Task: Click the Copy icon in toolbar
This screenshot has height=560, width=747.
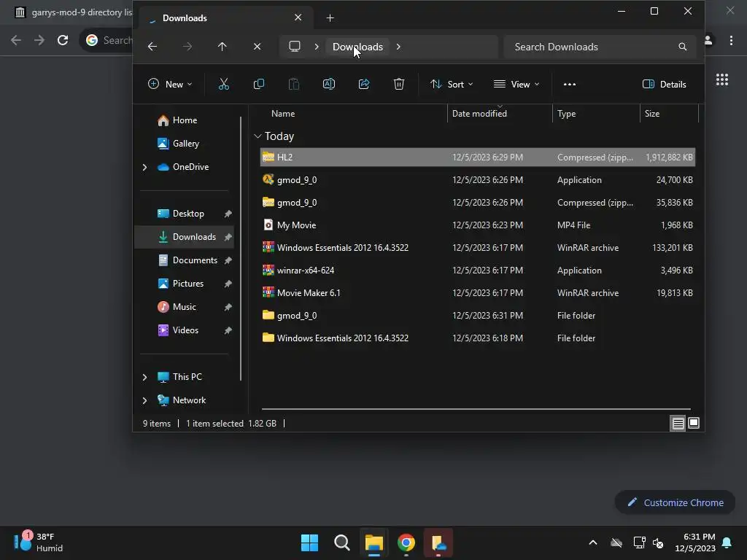Action: click(259, 85)
